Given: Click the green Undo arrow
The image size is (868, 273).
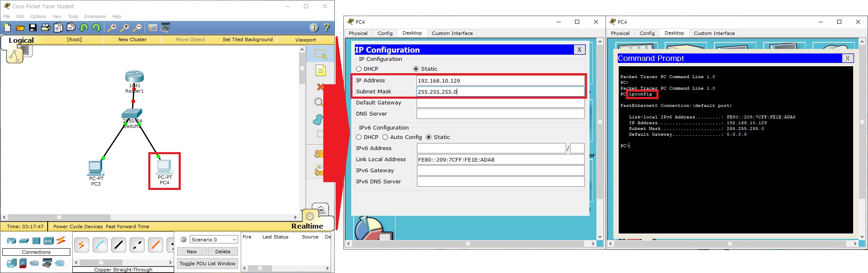Looking at the screenshot, I should tap(84, 28).
